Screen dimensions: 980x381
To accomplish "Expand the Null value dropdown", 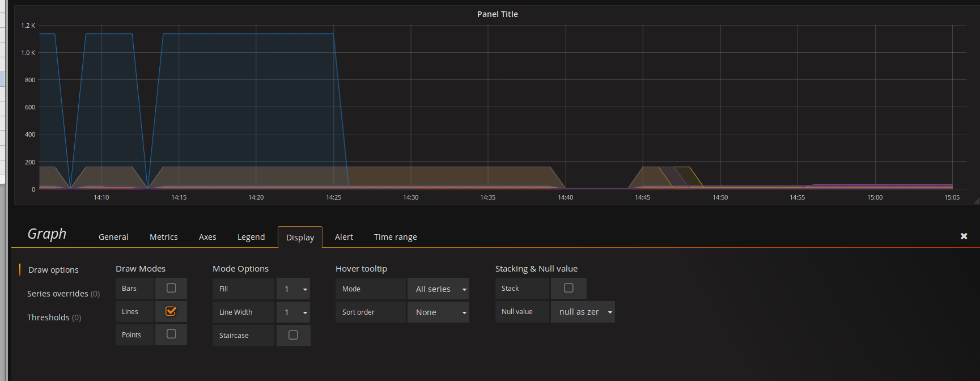I will tap(583, 312).
